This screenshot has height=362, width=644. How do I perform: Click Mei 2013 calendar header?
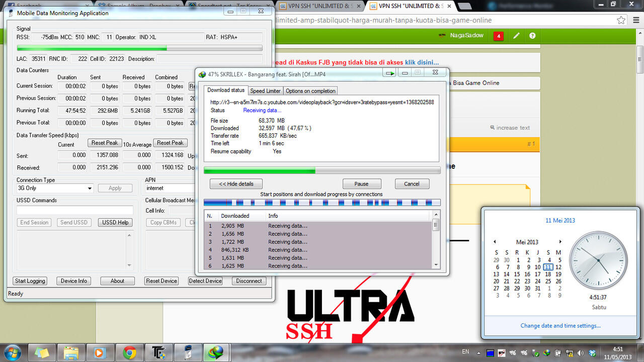[527, 242]
